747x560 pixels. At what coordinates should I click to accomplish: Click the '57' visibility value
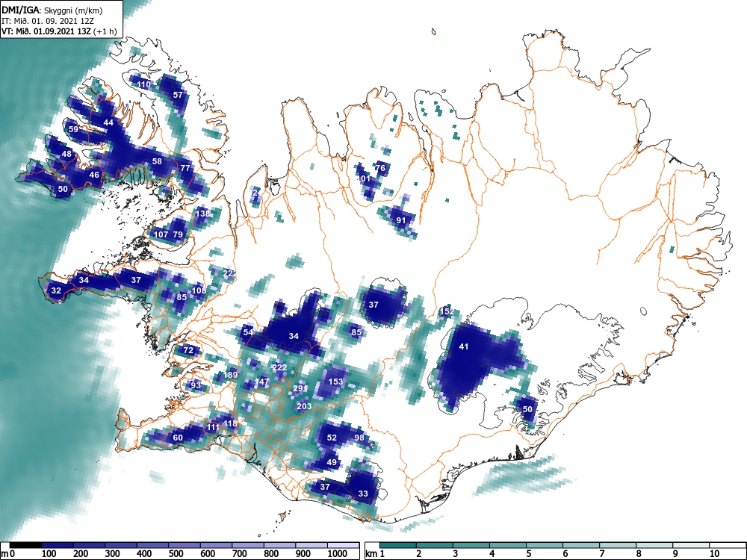pos(178,95)
